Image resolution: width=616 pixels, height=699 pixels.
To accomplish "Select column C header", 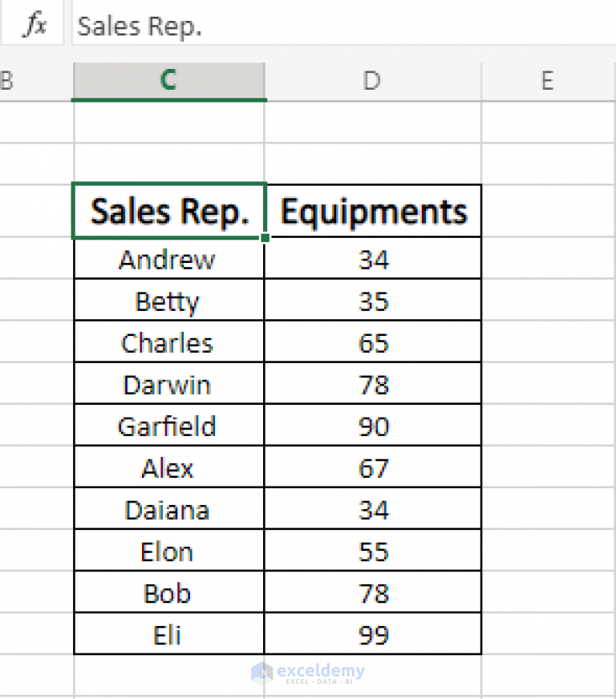I will [x=168, y=80].
